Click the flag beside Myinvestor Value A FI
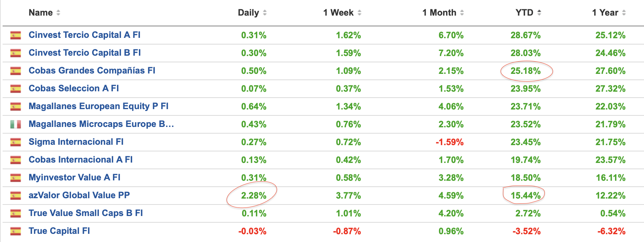 [16, 178]
